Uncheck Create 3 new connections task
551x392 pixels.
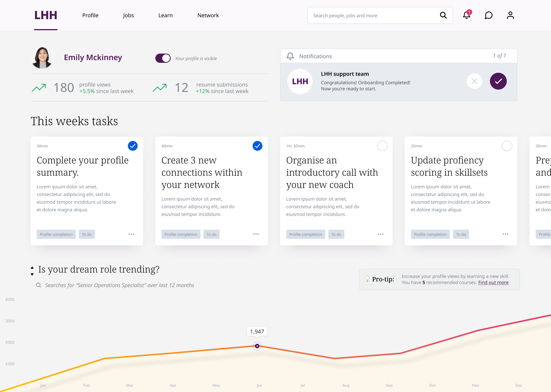tap(257, 146)
